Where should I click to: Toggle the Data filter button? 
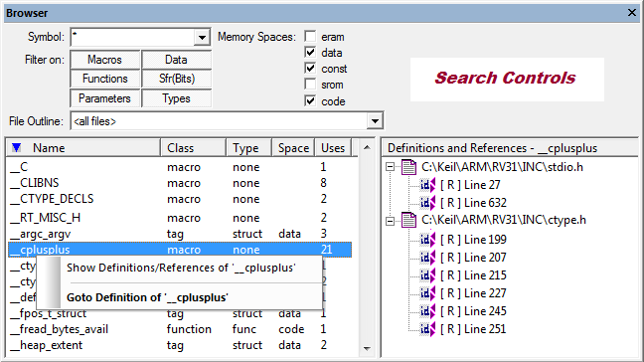tap(176, 60)
